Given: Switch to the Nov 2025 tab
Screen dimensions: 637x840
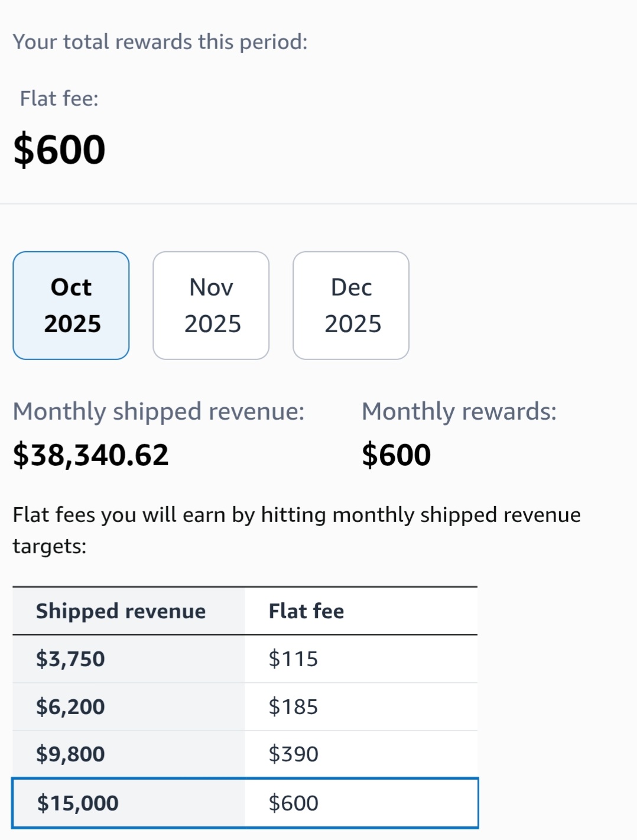Looking at the screenshot, I should pyautogui.click(x=211, y=306).
